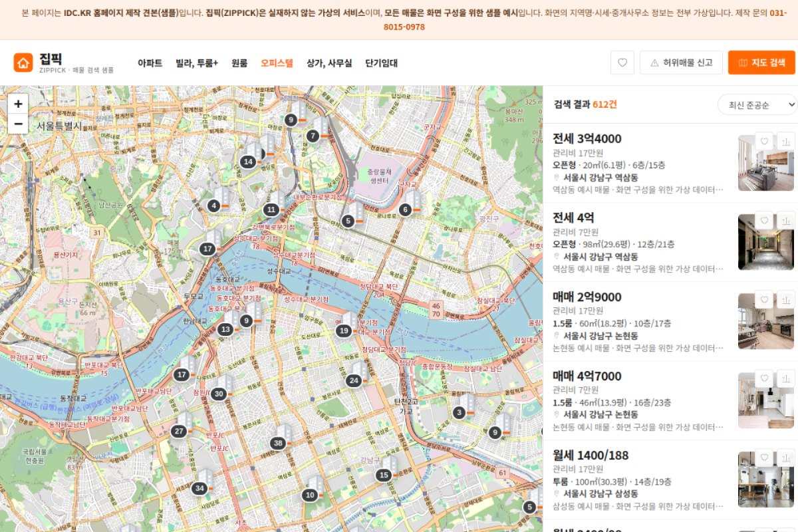
Task: Click the 1.5룸 · 46㎡(13.9평) · 16층/23층 detail
Action: coord(612,402)
